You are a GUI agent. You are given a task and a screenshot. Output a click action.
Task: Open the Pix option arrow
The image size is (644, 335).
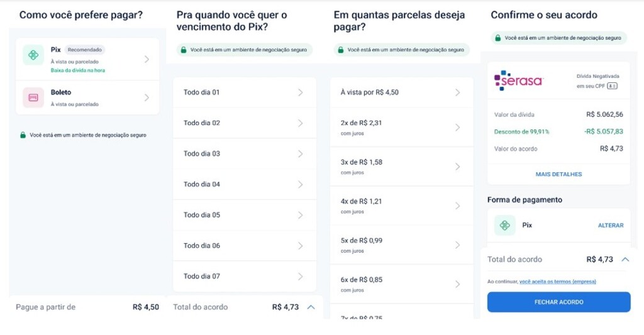click(x=147, y=60)
